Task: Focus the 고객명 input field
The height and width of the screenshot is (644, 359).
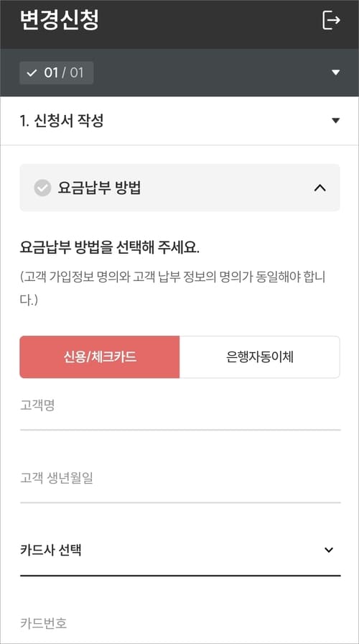Action: (x=180, y=413)
